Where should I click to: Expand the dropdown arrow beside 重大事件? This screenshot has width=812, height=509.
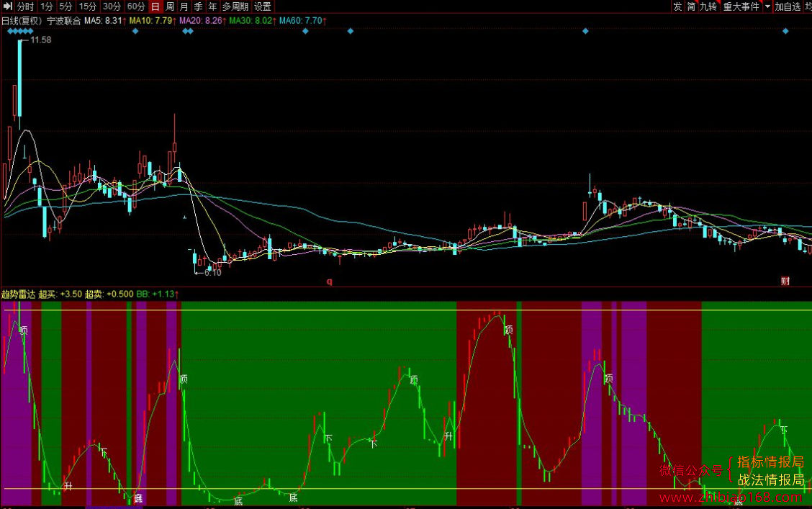767,6
